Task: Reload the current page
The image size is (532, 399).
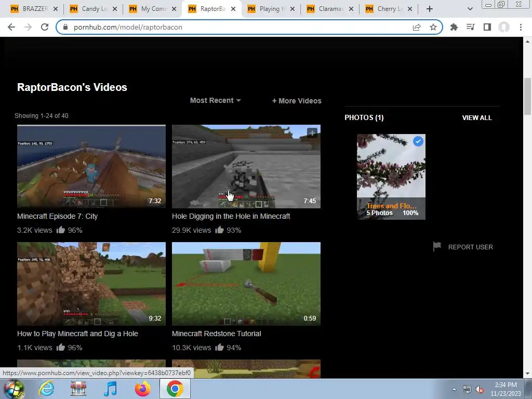Action: [45, 27]
